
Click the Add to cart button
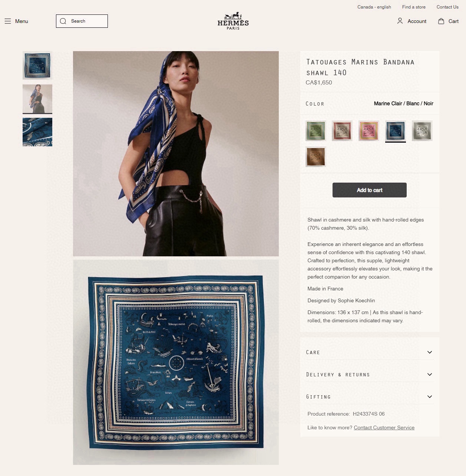pyautogui.click(x=370, y=190)
